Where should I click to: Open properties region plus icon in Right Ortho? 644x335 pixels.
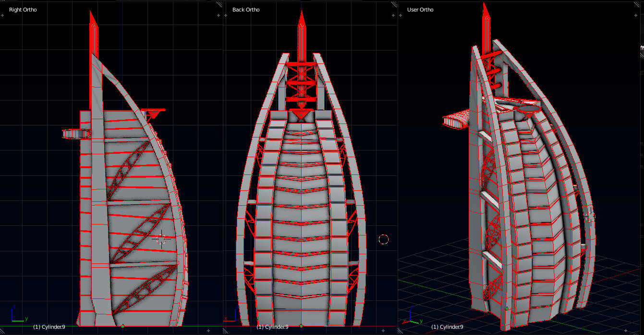coord(218,15)
